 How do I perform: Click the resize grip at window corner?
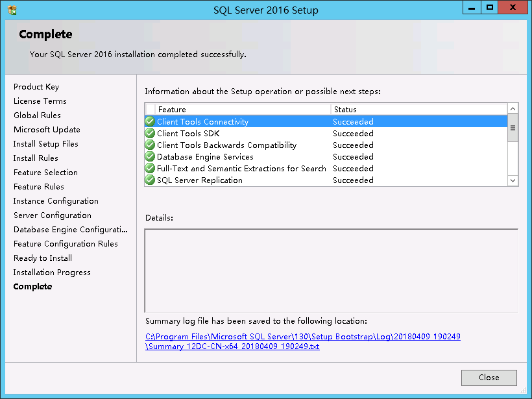[523, 390]
